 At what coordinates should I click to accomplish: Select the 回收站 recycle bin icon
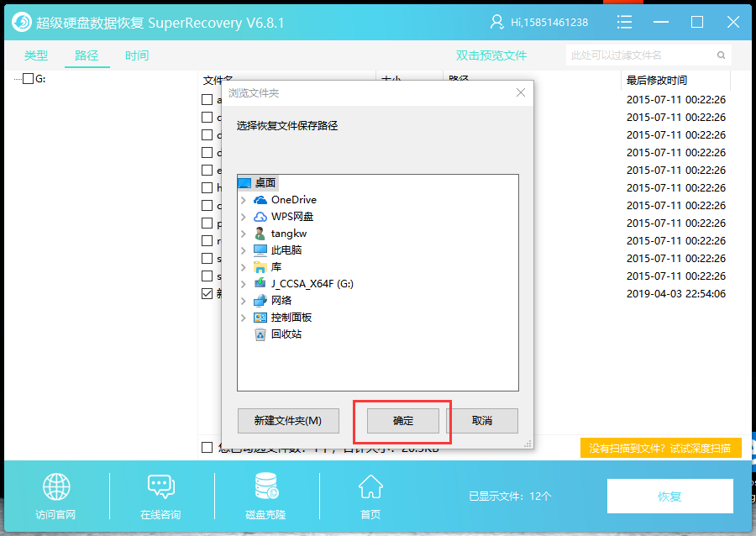260,334
